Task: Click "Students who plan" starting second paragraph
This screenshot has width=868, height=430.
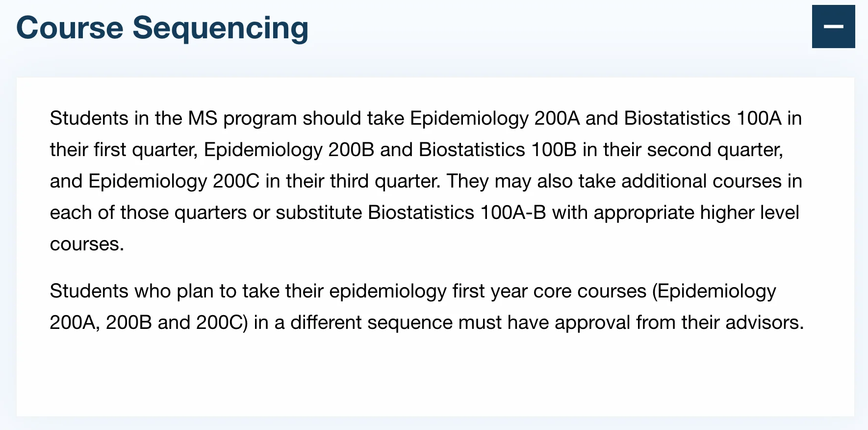Action: [131, 292]
